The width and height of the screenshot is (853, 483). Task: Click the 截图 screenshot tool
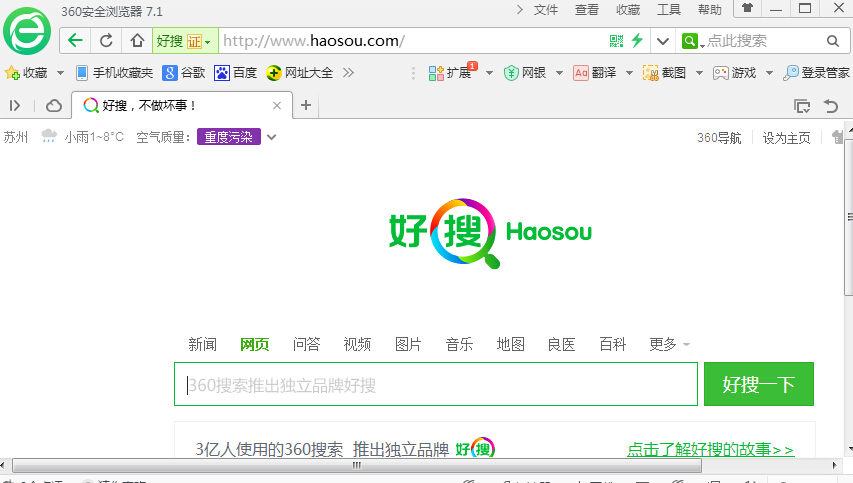tap(664, 73)
